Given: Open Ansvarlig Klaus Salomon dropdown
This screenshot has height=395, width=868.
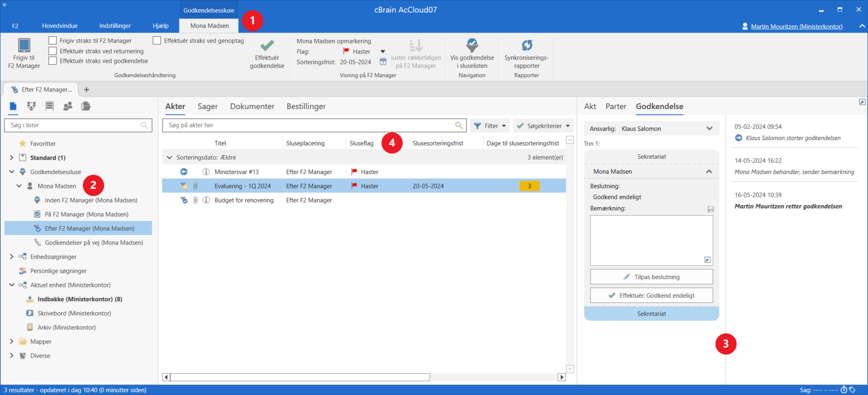Looking at the screenshot, I should (709, 129).
